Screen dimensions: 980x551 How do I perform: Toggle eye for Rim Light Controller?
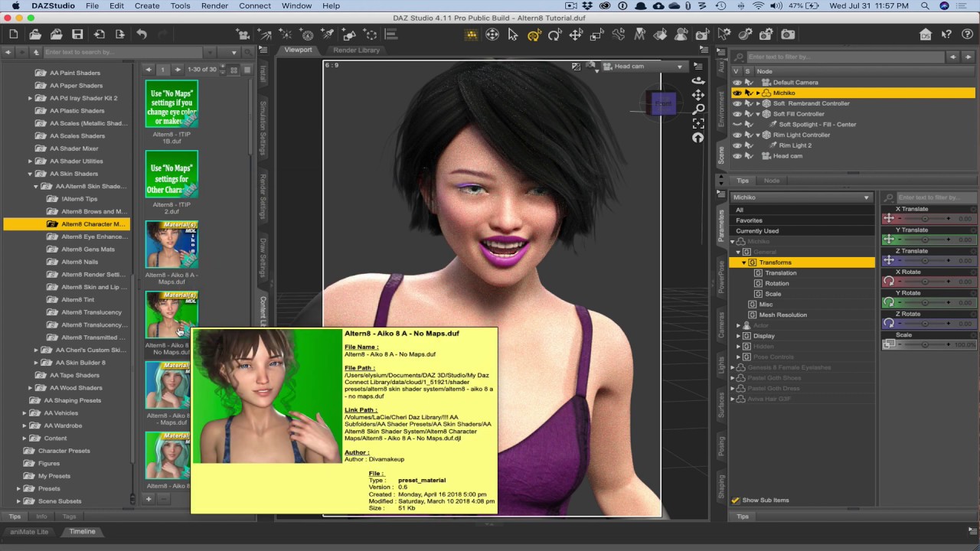[737, 135]
